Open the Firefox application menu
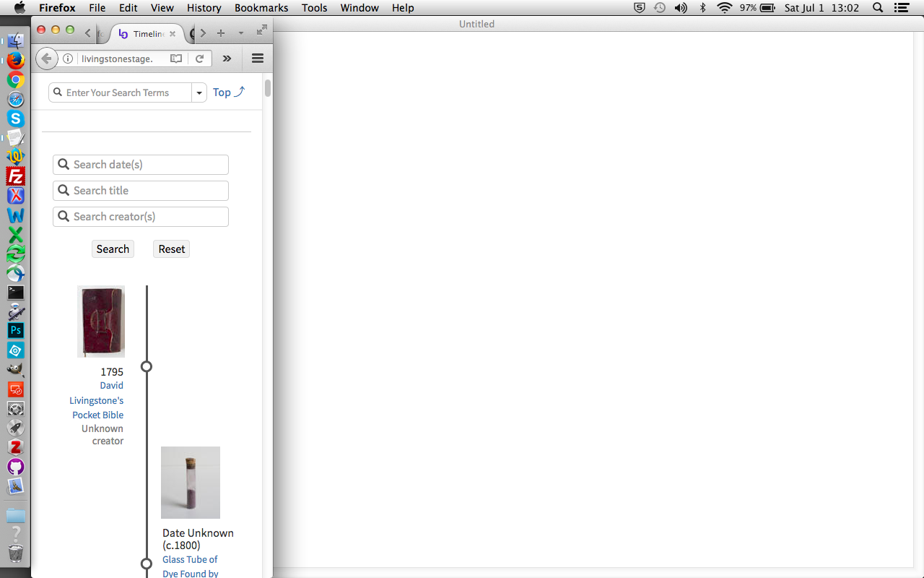924x578 pixels. 57,8
